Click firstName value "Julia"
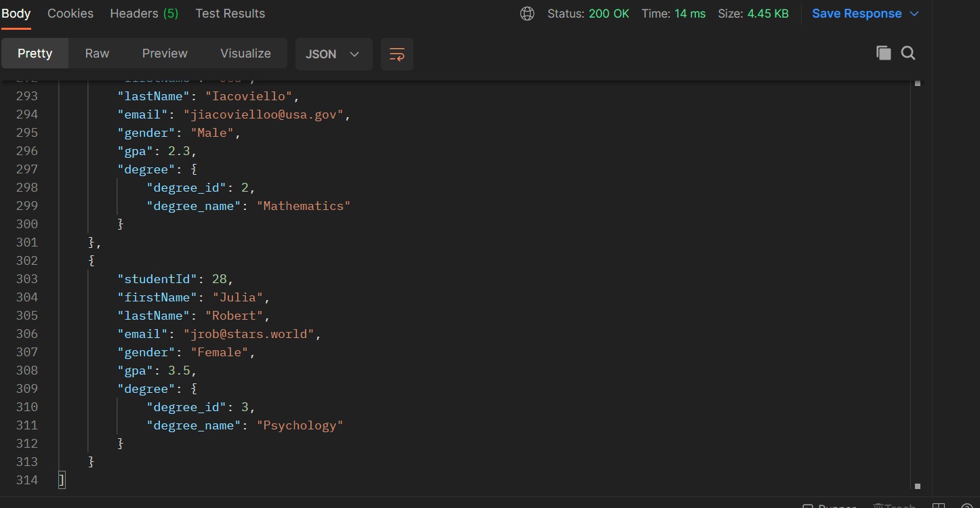980x508 pixels. point(238,297)
